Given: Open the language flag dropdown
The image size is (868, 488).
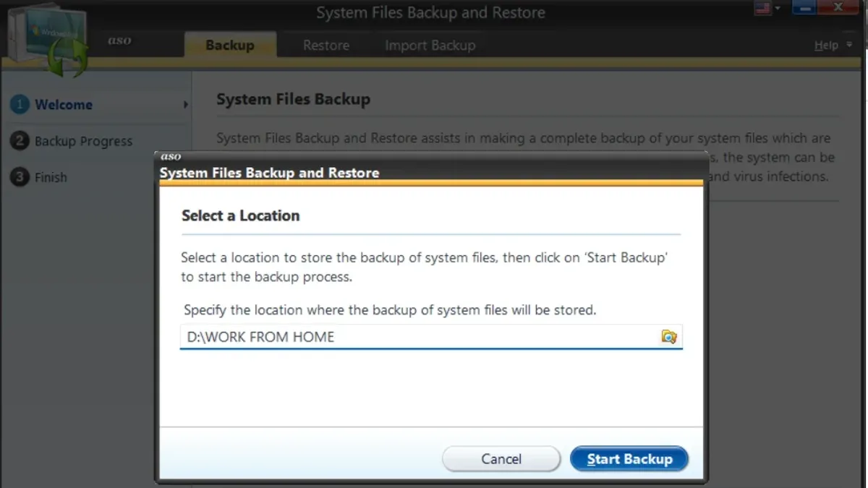Looking at the screenshot, I should [767, 8].
